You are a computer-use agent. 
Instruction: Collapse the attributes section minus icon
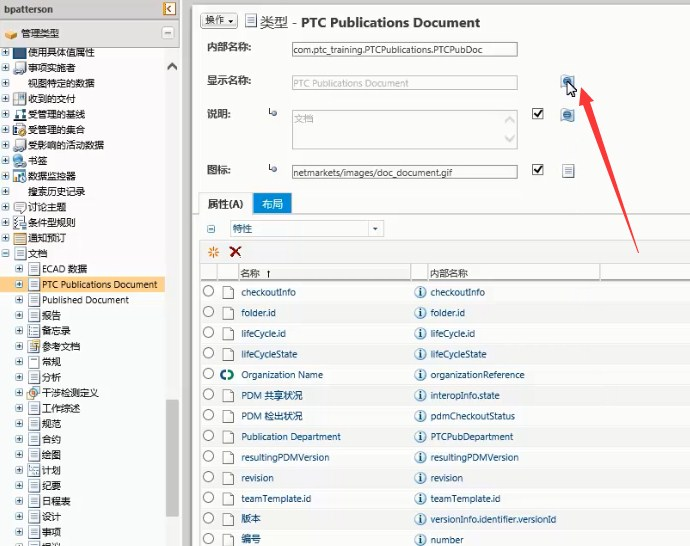coord(211,229)
